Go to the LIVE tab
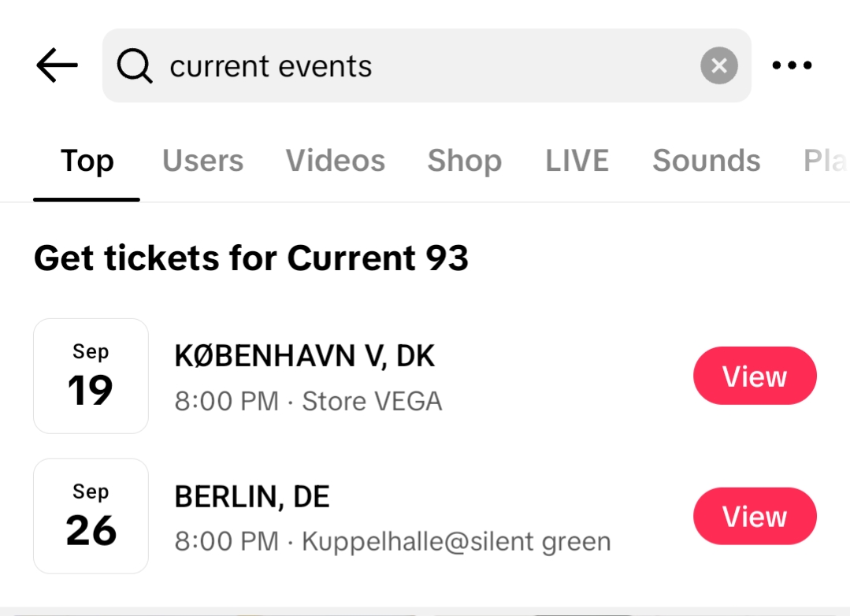Screen dimensions: 850x616 click(577, 161)
